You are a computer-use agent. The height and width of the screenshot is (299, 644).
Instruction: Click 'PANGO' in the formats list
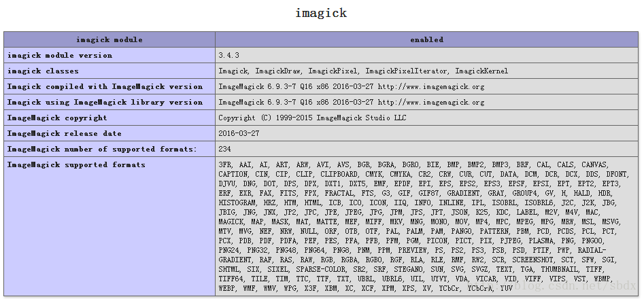[461, 231]
